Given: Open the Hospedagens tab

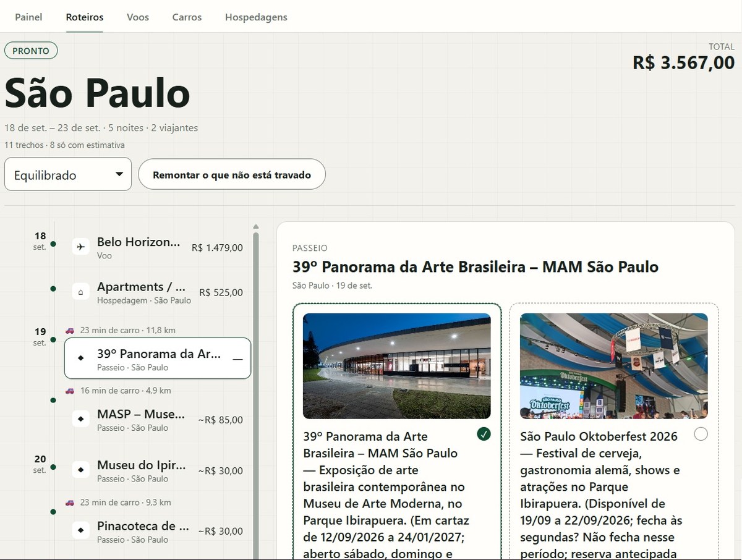Looking at the screenshot, I should [256, 17].
